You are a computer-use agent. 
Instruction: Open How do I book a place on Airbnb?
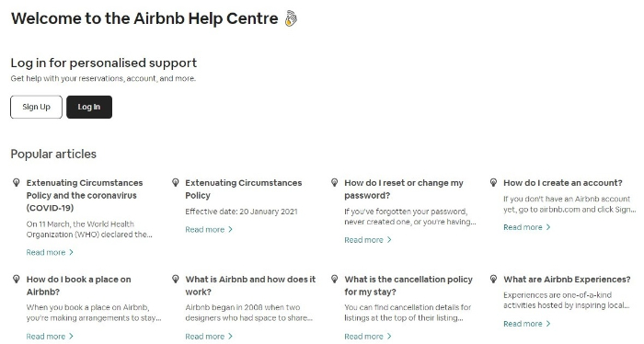click(79, 286)
